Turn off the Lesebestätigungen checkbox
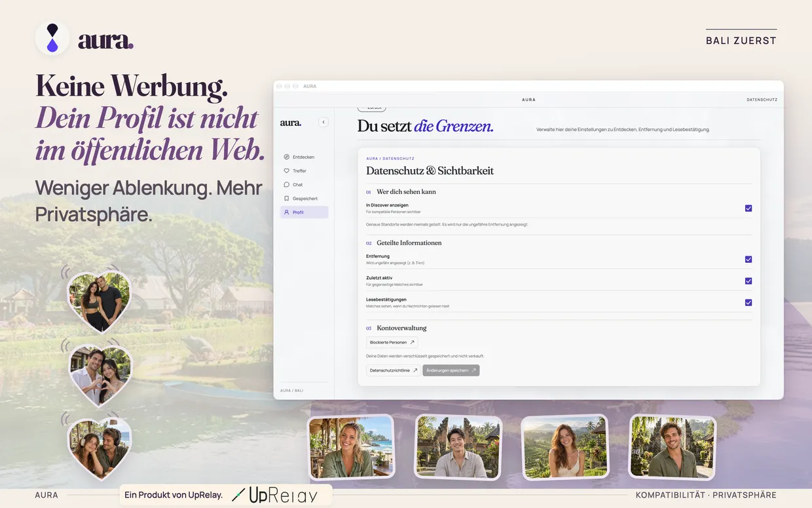 coord(748,303)
